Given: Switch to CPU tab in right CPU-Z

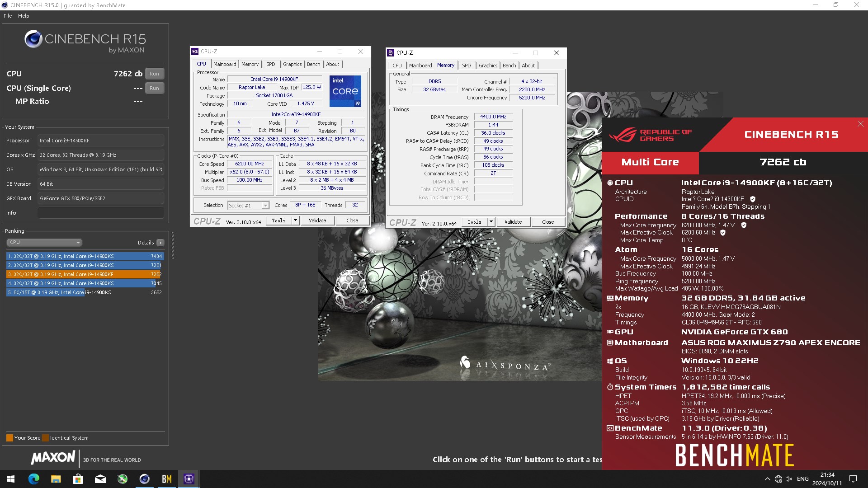Looking at the screenshot, I should point(397,66).
